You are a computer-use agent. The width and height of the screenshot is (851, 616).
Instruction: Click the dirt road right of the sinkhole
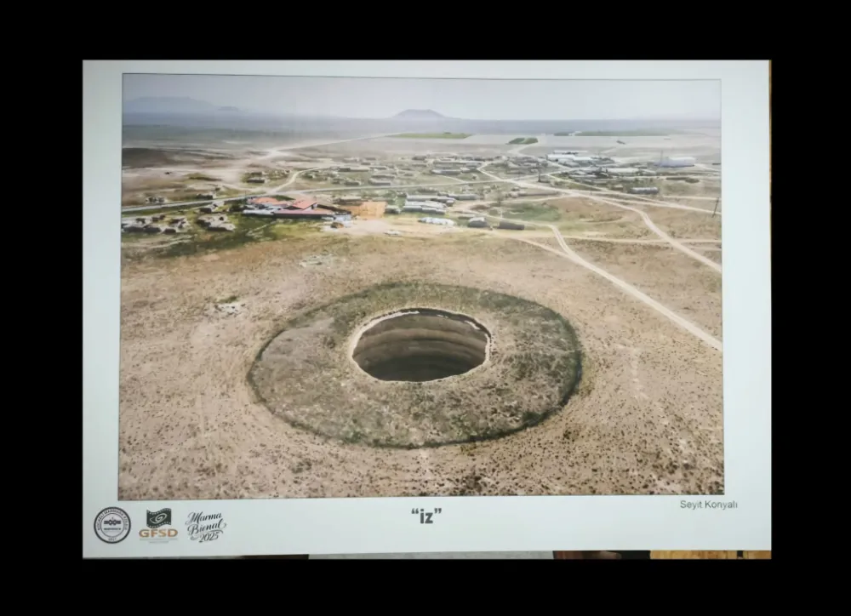pos(634,291)
